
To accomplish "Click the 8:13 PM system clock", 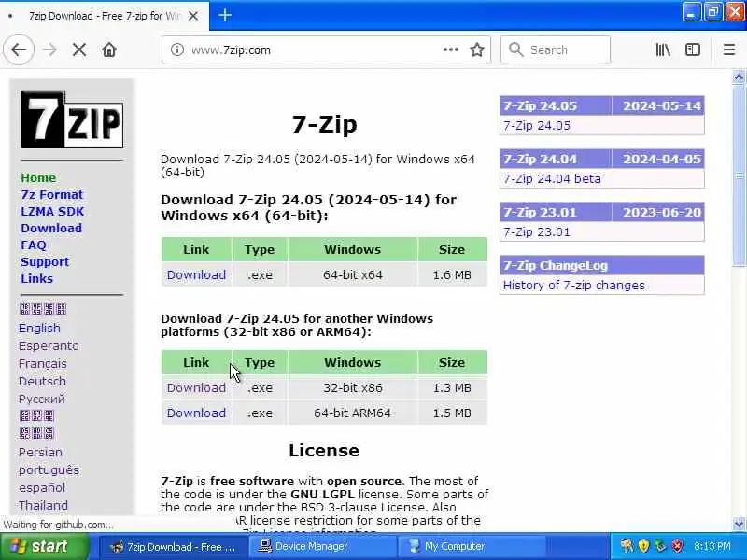I will click(712, 546).
